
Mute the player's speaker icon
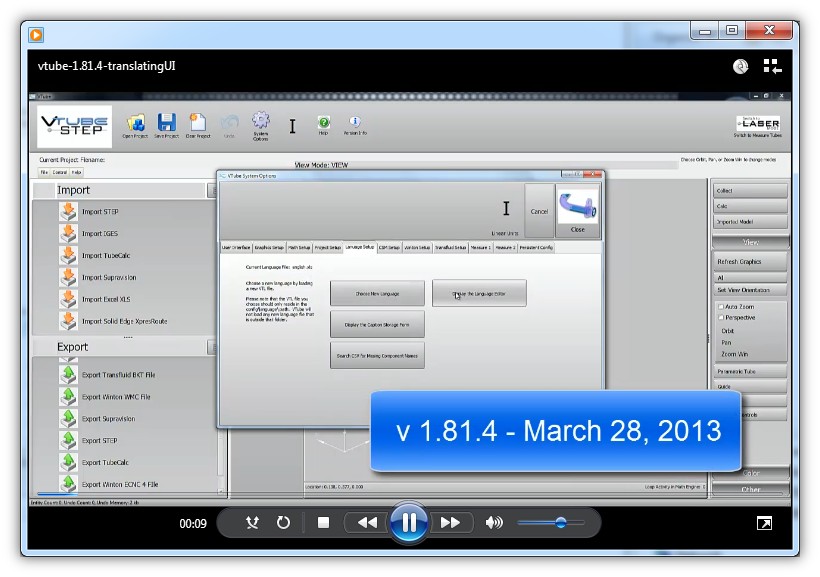pyautogui.click(x=493, y=523)
